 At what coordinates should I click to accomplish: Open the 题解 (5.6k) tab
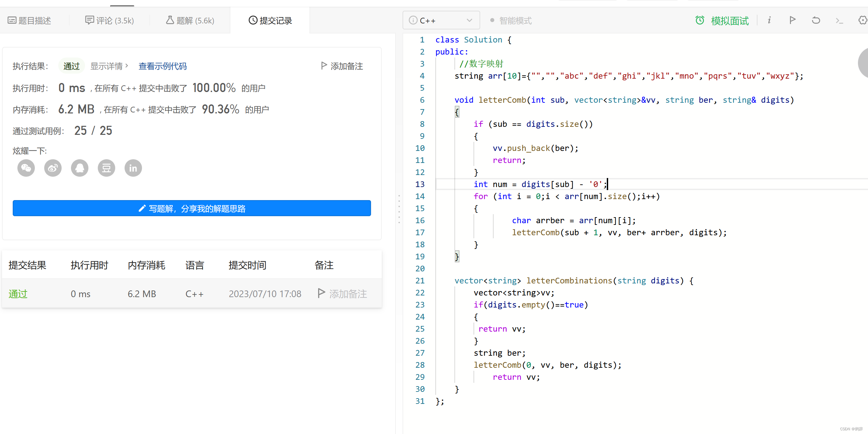190,20
